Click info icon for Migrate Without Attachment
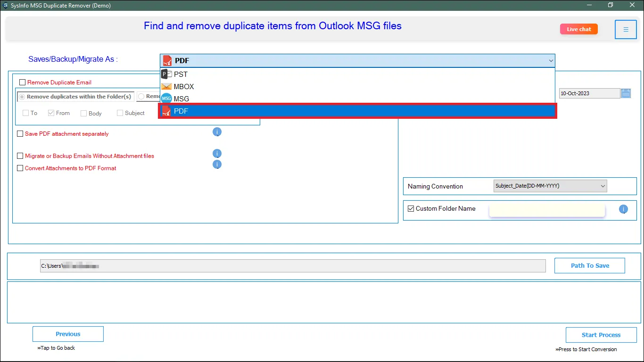 click(x=217, y=154)
